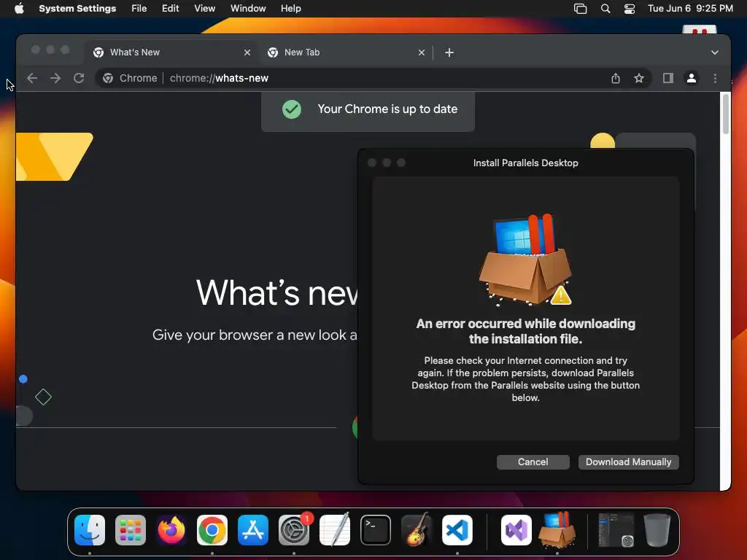Open TextEdit from the Dock
The width and height of the screenshot is (747, 560).
334,530
